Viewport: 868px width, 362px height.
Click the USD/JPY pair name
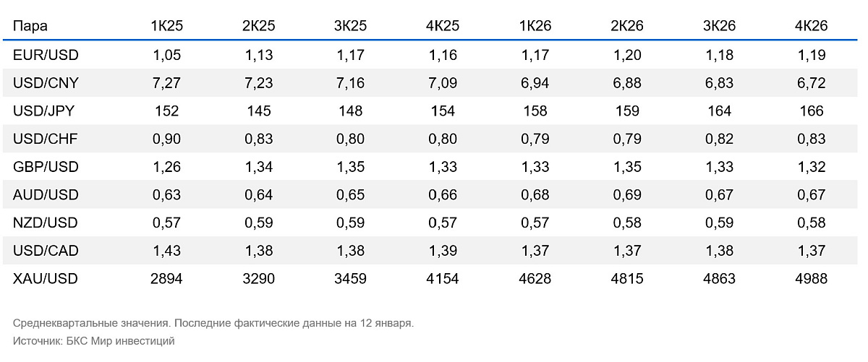tap(45, 111)
